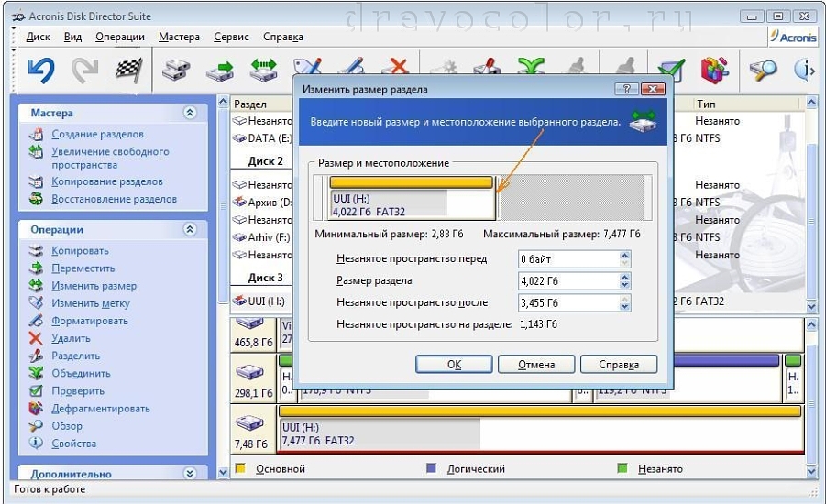Select Arhiv (F:) row in partition list
The width and height of the screenshot is (826, 504).
pyautogui.click(x=261, y=237)
